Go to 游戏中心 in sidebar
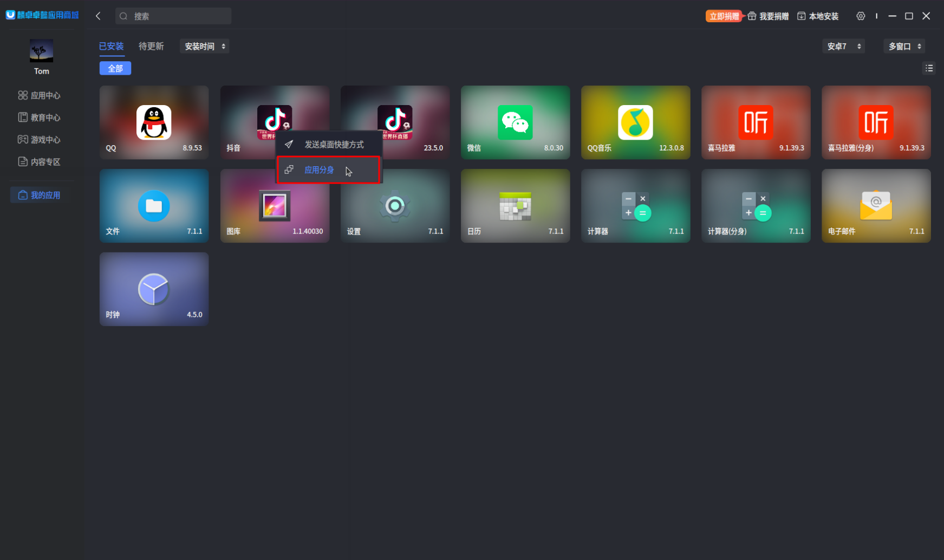944x560 pixels. point(39,140)
